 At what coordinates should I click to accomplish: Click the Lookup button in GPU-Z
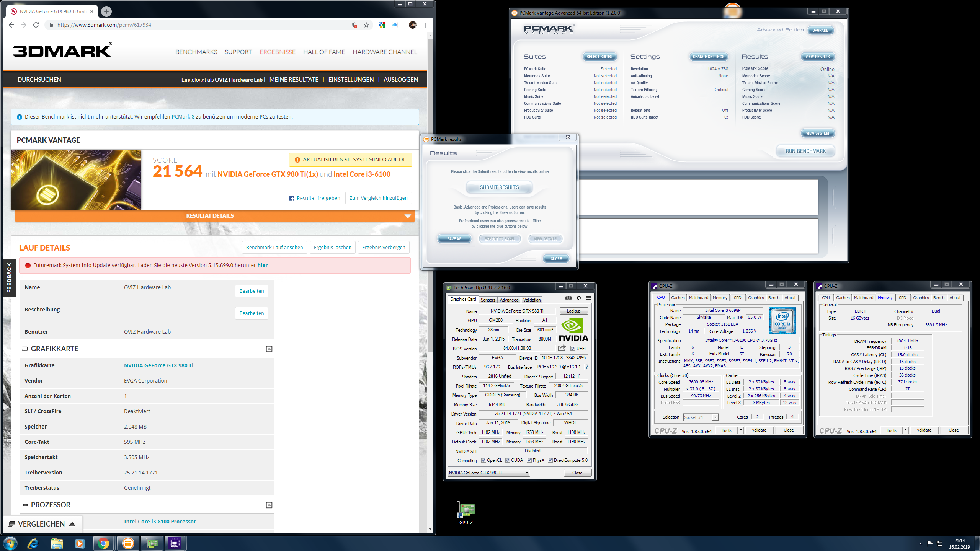pyautogui.click(x=573, y=311)
